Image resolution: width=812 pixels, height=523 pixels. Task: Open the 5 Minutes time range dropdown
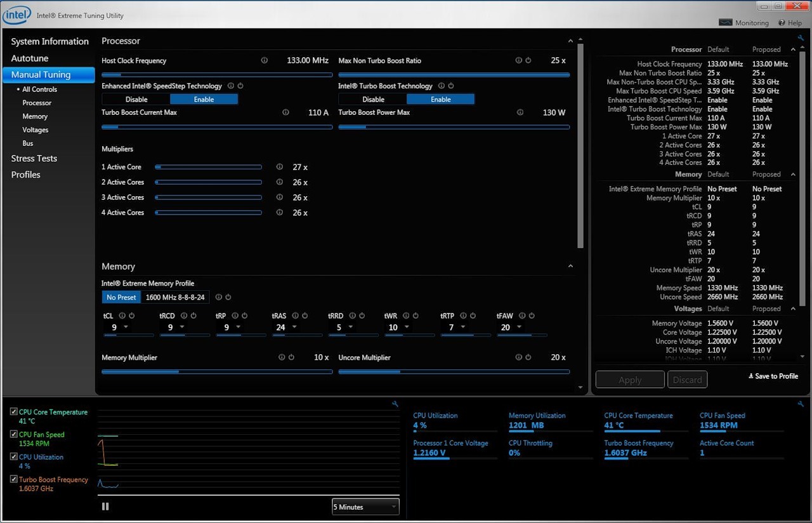click(365, 506)
